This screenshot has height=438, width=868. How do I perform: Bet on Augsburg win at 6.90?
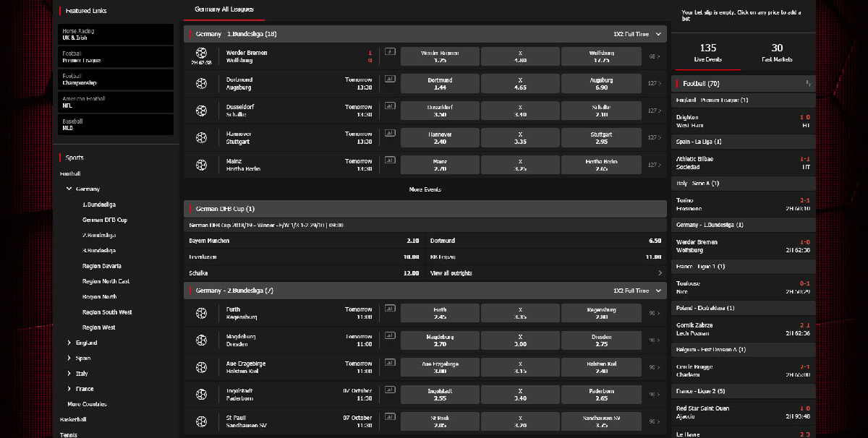600,84
